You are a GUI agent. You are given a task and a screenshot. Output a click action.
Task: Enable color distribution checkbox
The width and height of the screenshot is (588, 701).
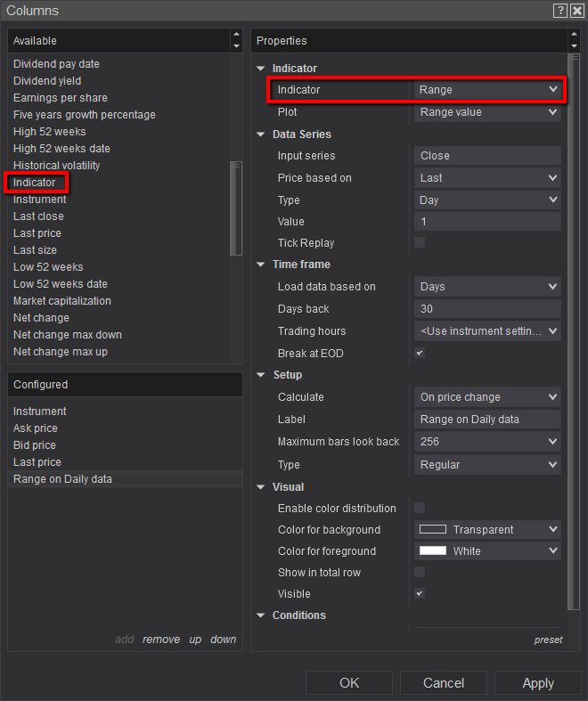[x=420, y=508]
